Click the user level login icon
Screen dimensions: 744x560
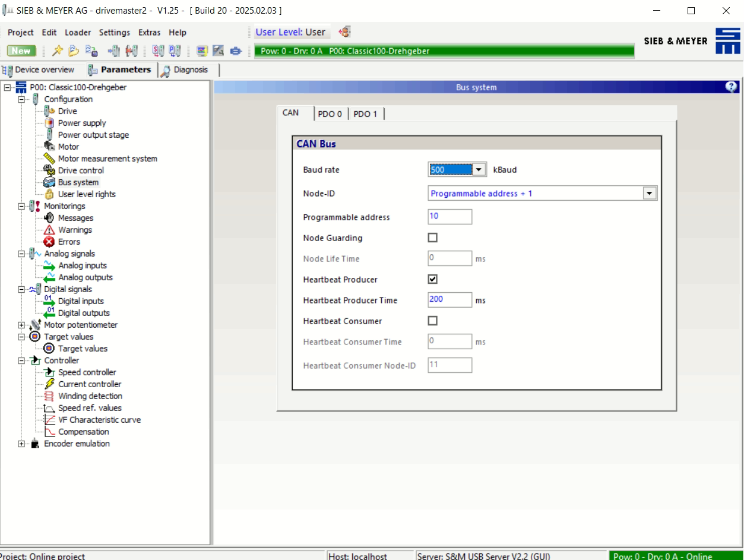tap(344, 32)
